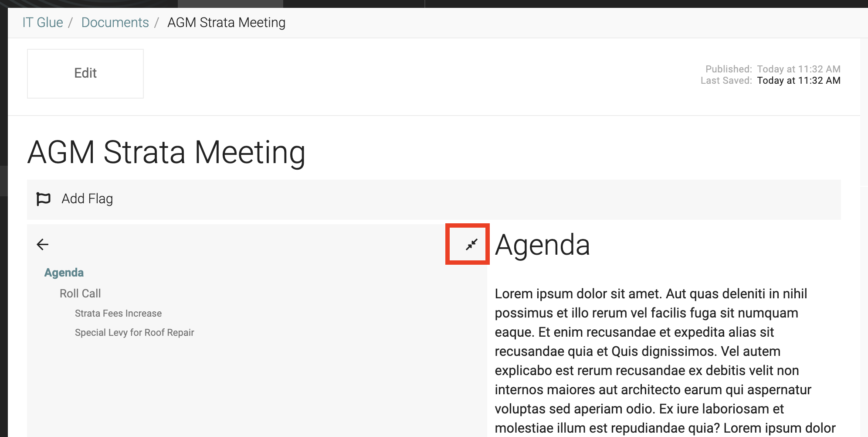Open the Documents breadcrumb link
The width and height of the screenshot is (868, 437).
click(x=115, y=23)
